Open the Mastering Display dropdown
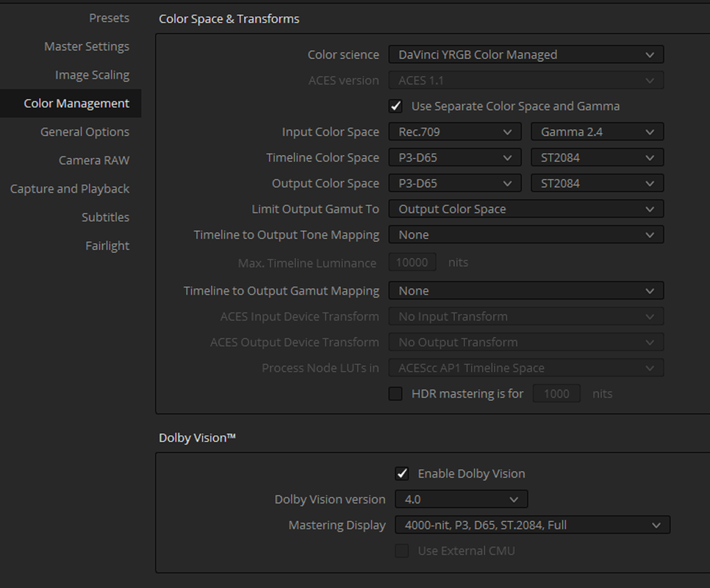 (x=532, y=526)
